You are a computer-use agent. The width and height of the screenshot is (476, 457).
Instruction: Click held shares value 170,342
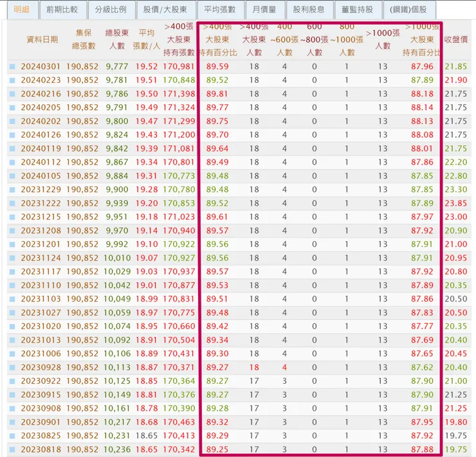point(179,449)
